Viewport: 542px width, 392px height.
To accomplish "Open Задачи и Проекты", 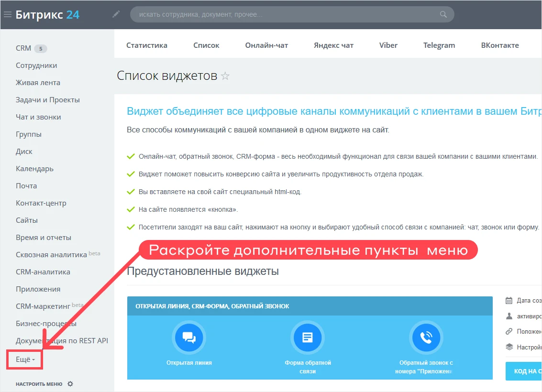I will point(48,100).
